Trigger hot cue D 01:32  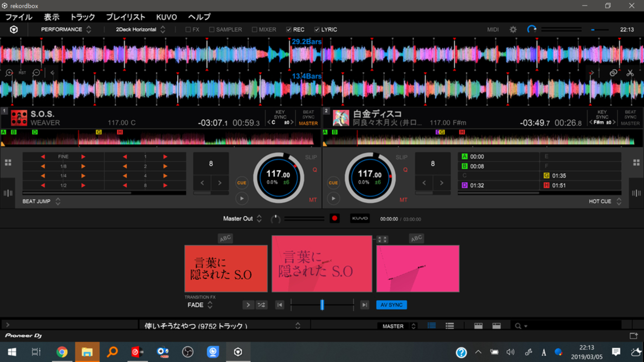coord(499,185)
